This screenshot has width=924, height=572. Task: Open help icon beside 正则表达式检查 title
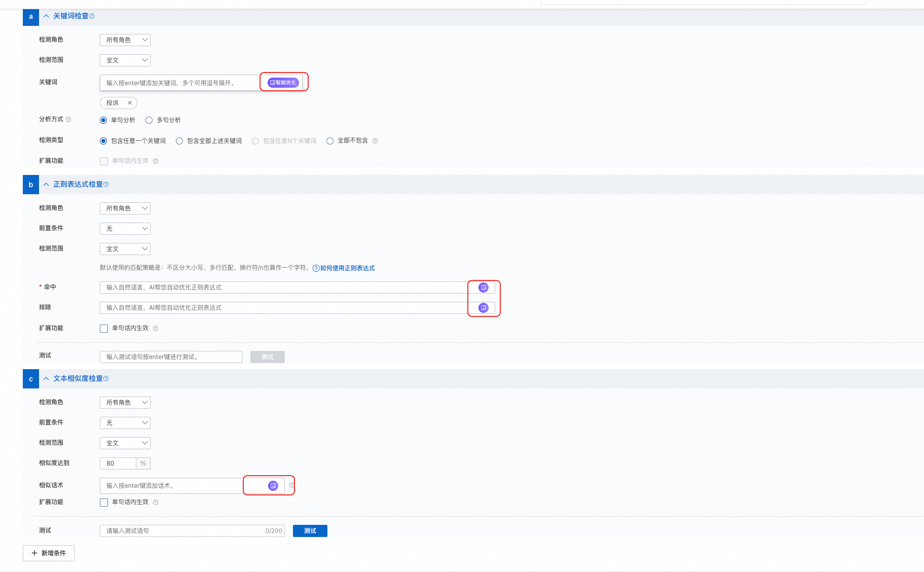[x=106, y=185]
